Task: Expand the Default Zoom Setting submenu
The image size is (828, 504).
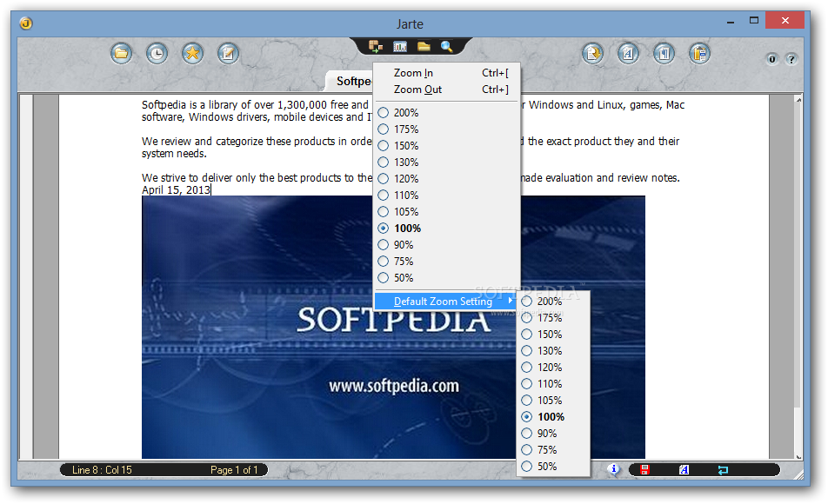Action: point(446,302)
